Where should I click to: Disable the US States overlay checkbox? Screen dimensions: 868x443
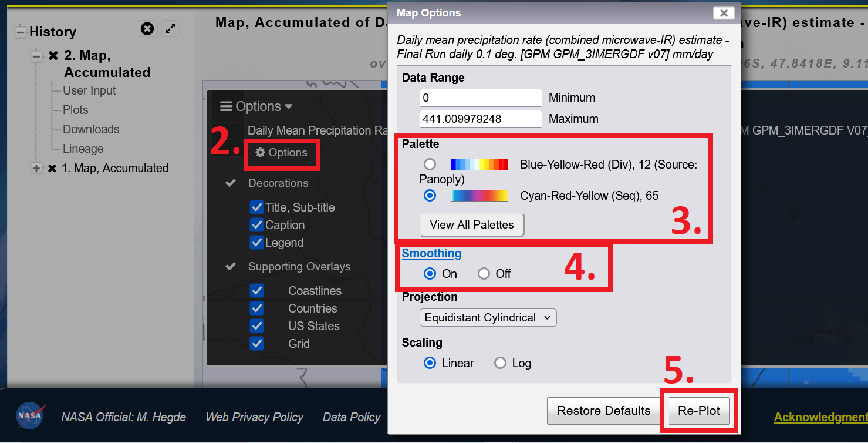pos(256,325)
